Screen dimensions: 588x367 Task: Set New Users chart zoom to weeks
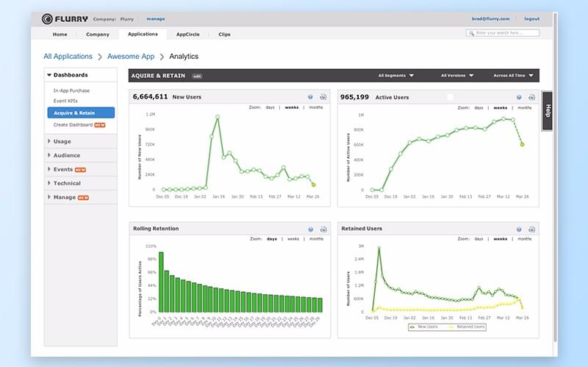point(291,107)
